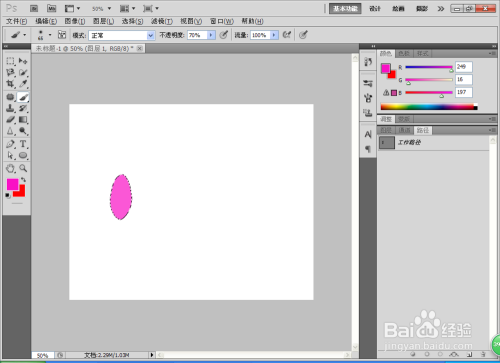Select the Ellipse shape tool
500x363 pixels.
coord(23,155)
